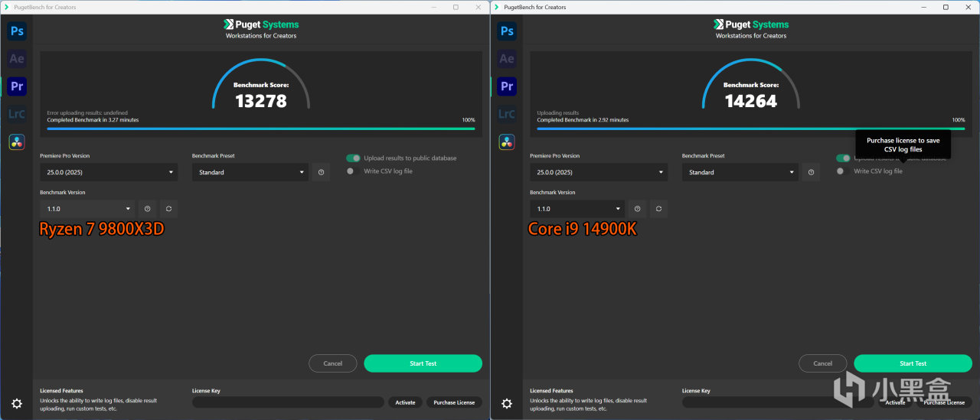Viewport: 980px width, 420px height.
Task: Select Photoshop icon in right window sidebar
Action: tap(507, 31)
